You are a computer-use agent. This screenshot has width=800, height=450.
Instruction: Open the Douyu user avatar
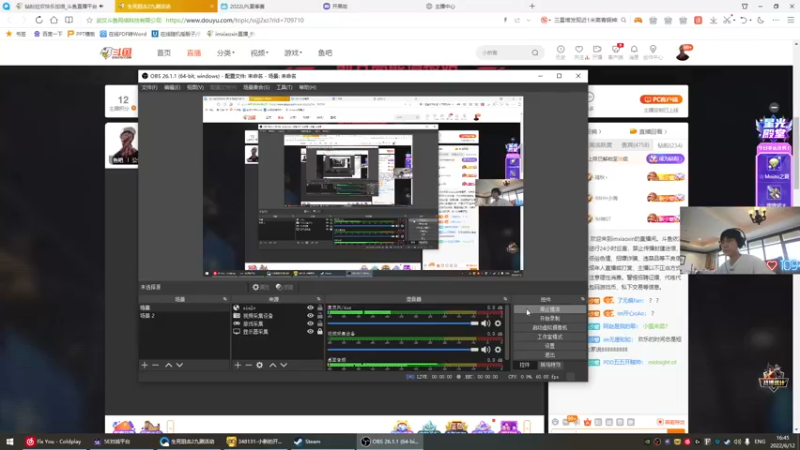pyautogui.click(x=683, y=53)
